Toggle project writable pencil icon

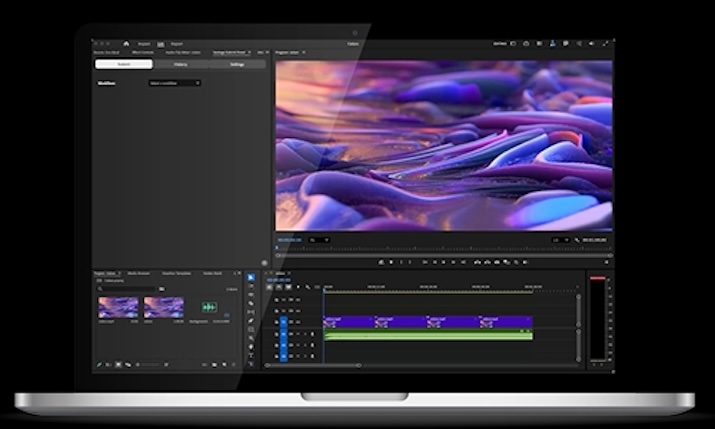click(x=99, y=365)
